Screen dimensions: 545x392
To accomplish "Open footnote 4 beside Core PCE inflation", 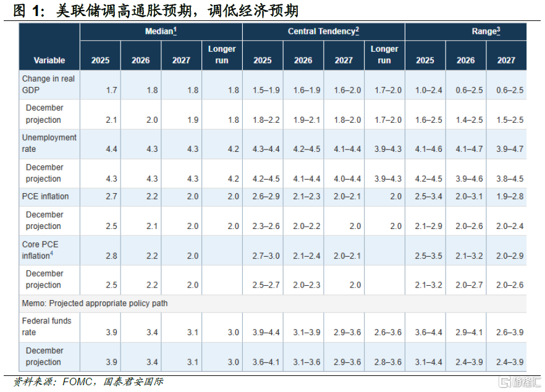I will coord(51,254).
